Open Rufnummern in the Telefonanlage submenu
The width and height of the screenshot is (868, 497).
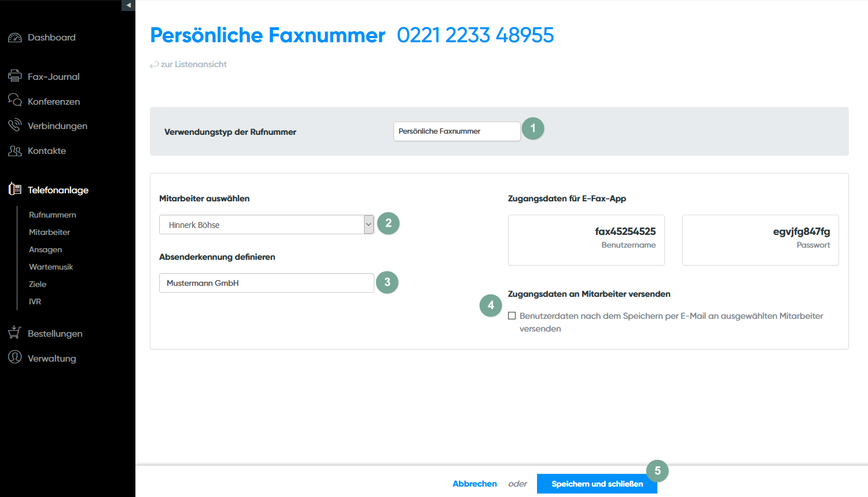click(53, 215)
